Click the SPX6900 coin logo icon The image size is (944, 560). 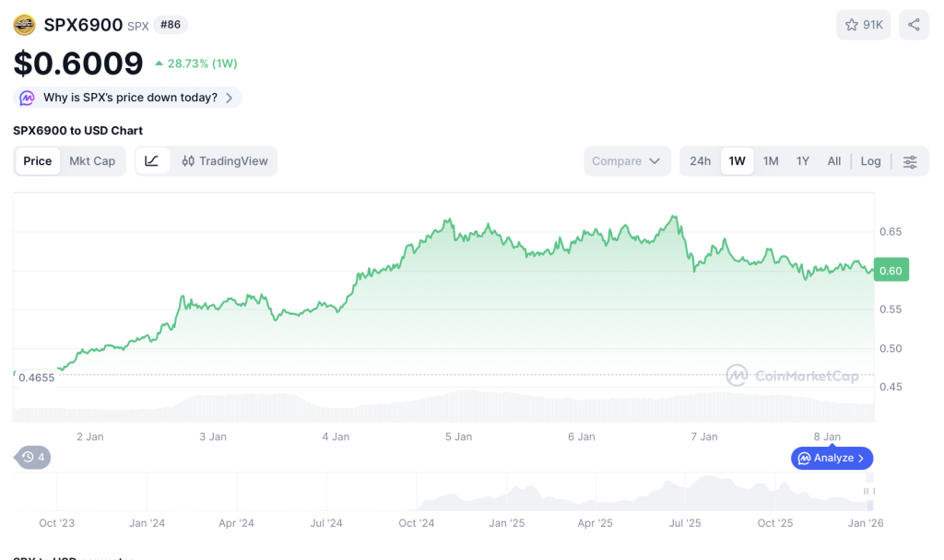(24, 25)
